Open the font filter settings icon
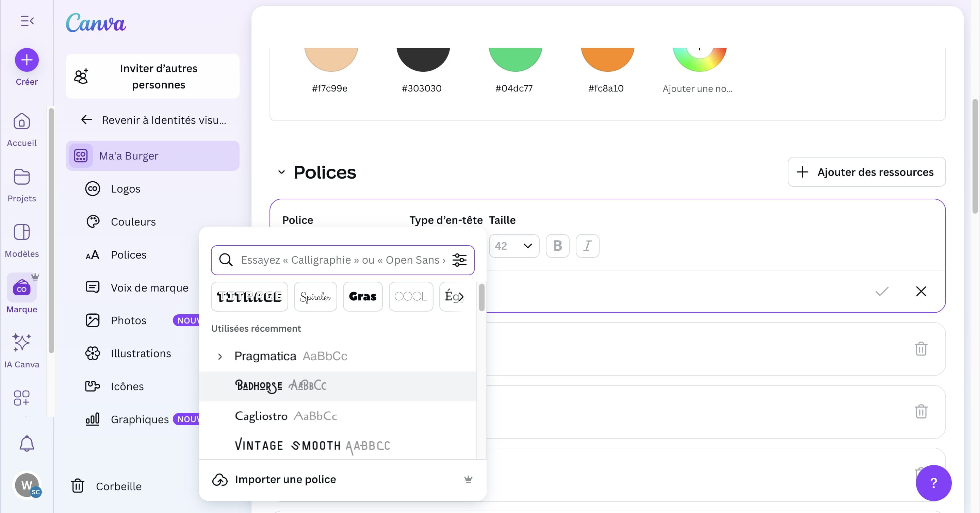The height and width of the screenshot is (513, 980). click(459, 260)
